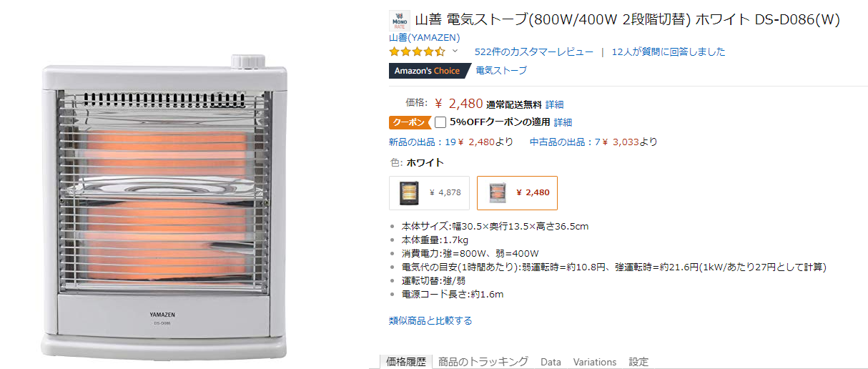
Task: Switch to the Variations tab
Action: point(594,362)
